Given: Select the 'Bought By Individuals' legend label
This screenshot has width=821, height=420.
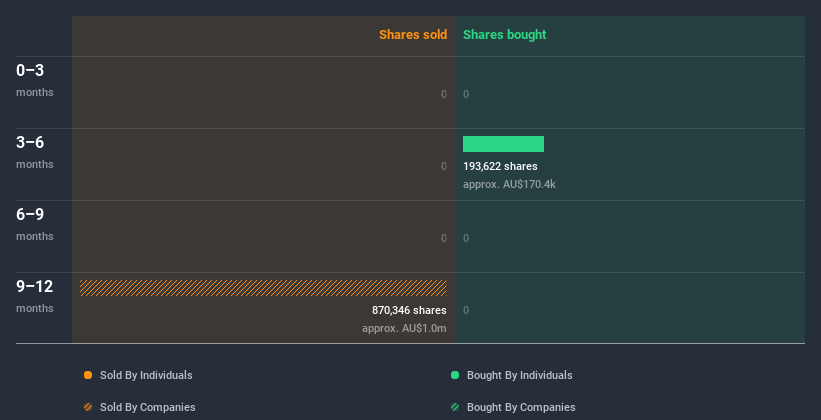Looking at the screenshot, I should pyautogui.click(x=519, y=375).
